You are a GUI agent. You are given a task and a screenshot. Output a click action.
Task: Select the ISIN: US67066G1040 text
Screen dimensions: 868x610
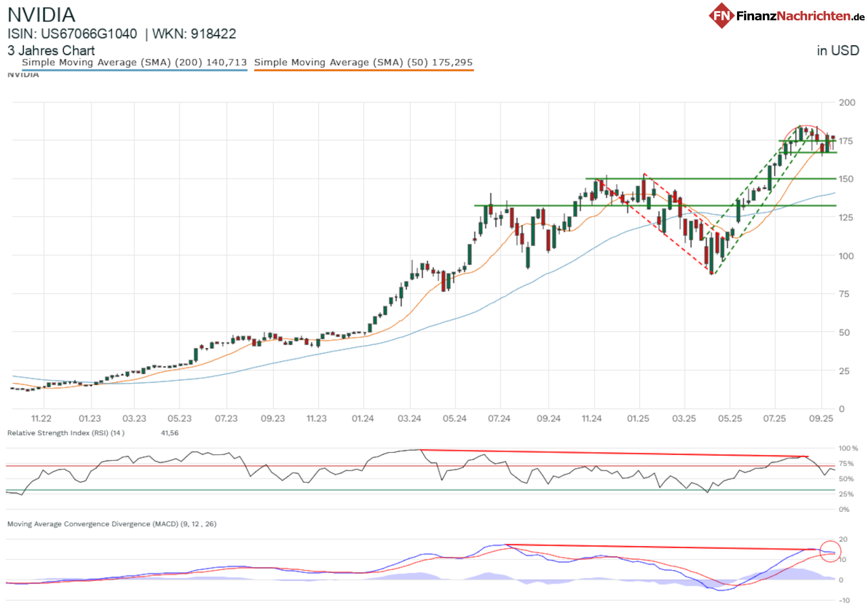[72, 34]
